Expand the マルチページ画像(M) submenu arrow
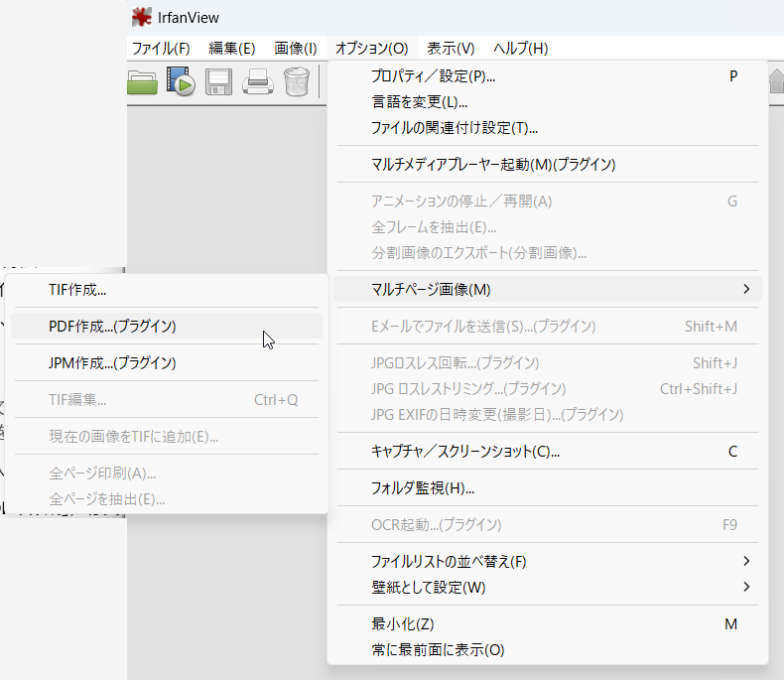 coord(746,289)
